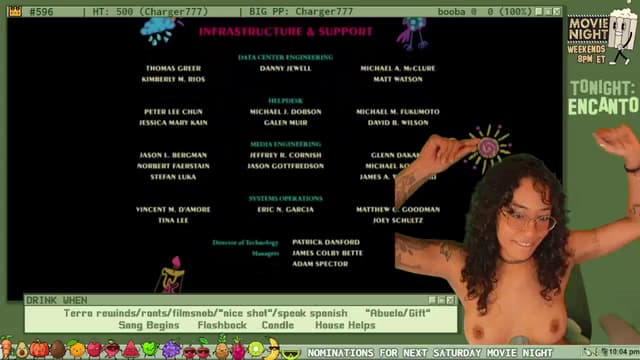Click the "Song Begins" drink rule

coord(149,325)
